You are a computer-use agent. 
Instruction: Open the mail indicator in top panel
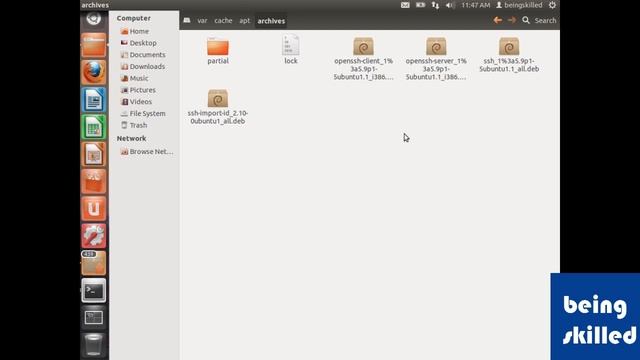(405, 5)
